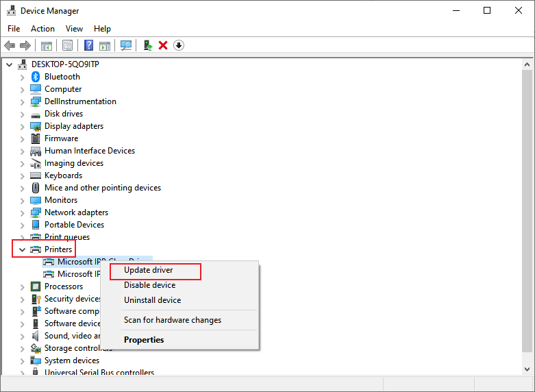Image resolution: width=535 pixels, height=392 pixels.
Task: Select the Software devices tree item
Action: (73, 323)
